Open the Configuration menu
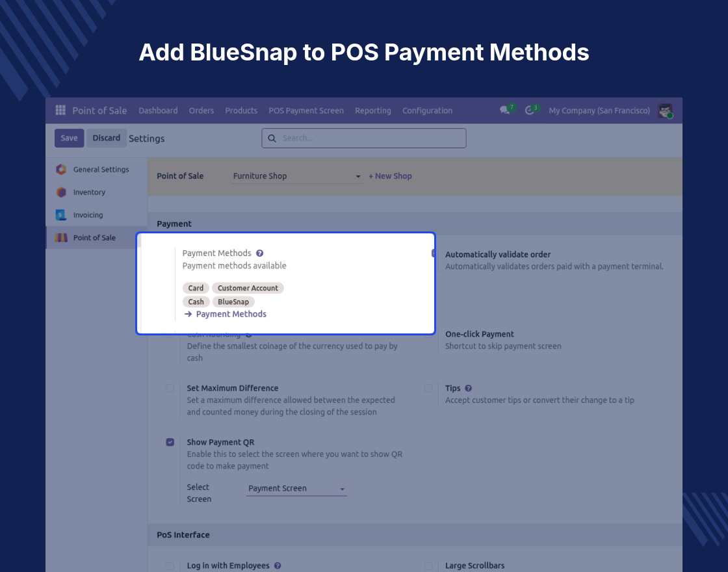This screenshot has height=572, width=728. click(427, 110)
